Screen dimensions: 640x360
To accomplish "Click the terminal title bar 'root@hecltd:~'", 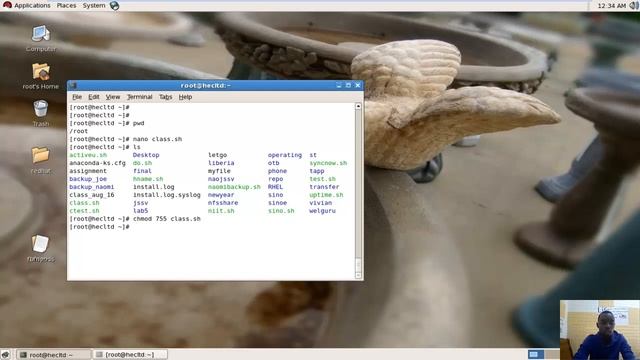I will point(206,85).
